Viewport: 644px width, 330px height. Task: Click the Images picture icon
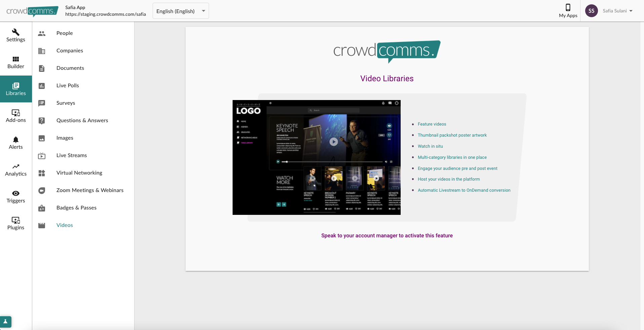pyautogui.click(x=42, y=138)
